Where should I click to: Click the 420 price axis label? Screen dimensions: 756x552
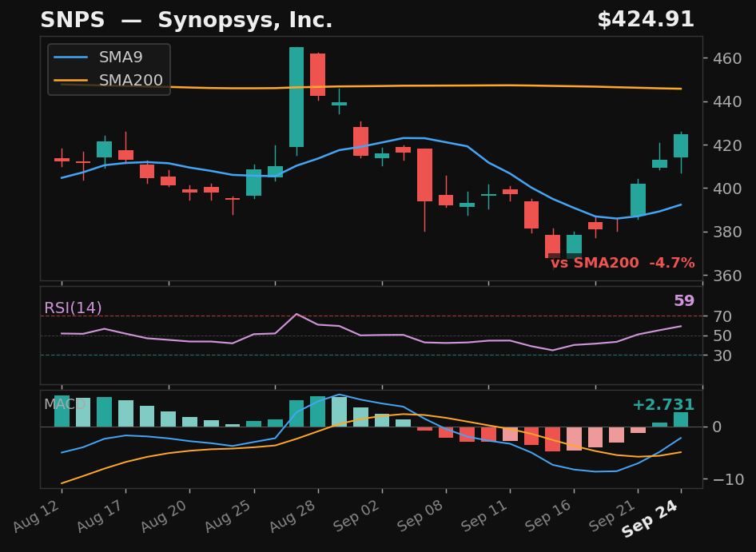pos(729,145)
